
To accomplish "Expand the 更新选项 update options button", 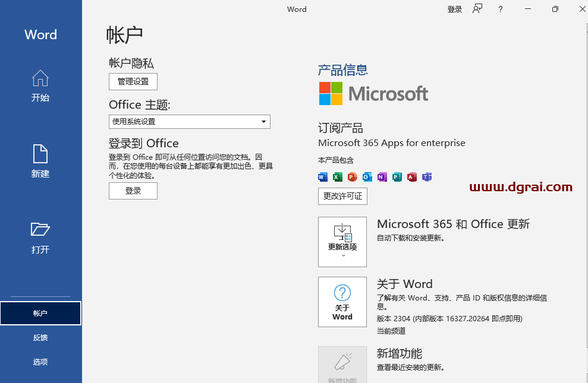I will coord(342,242).
